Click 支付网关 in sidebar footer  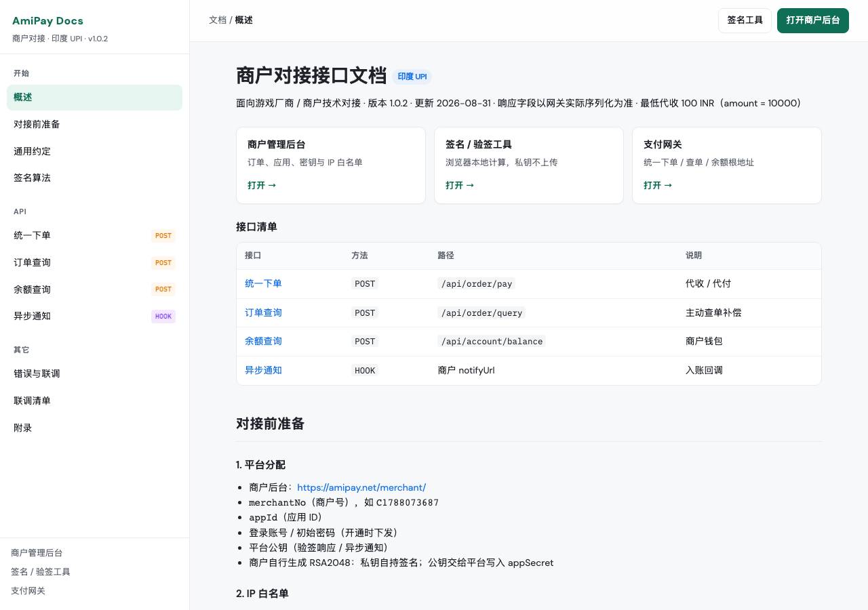point(28,591)
